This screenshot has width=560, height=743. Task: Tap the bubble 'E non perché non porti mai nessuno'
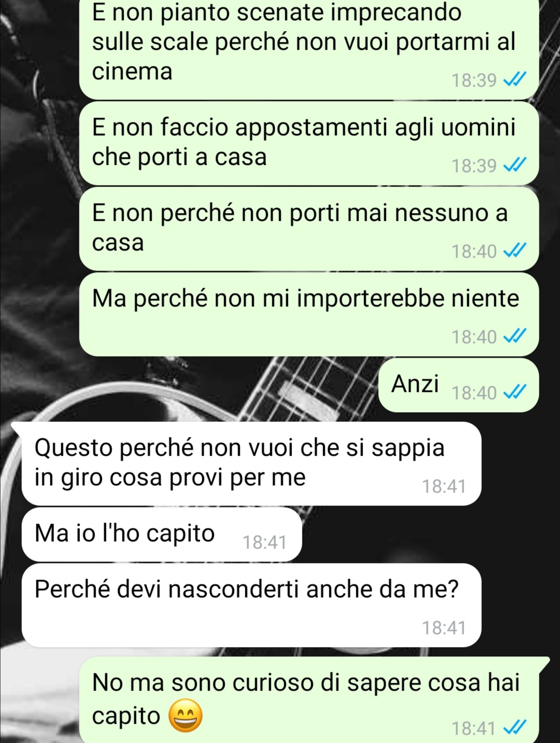[x=309, y=229]
